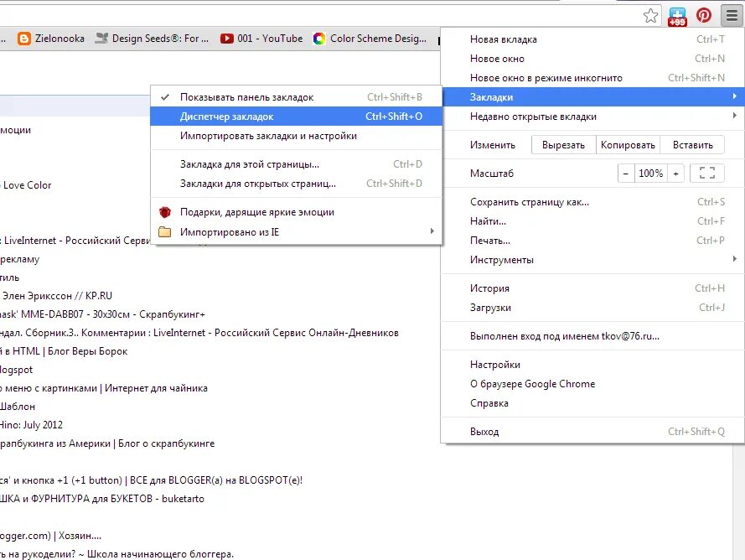The height and width of the screenshot is (560, 745).
Task: Open 'История' menu item
Action: 592,288
